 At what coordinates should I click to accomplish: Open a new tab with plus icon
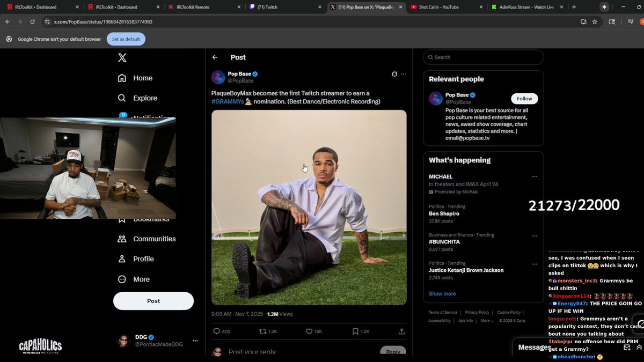point(574,7)
